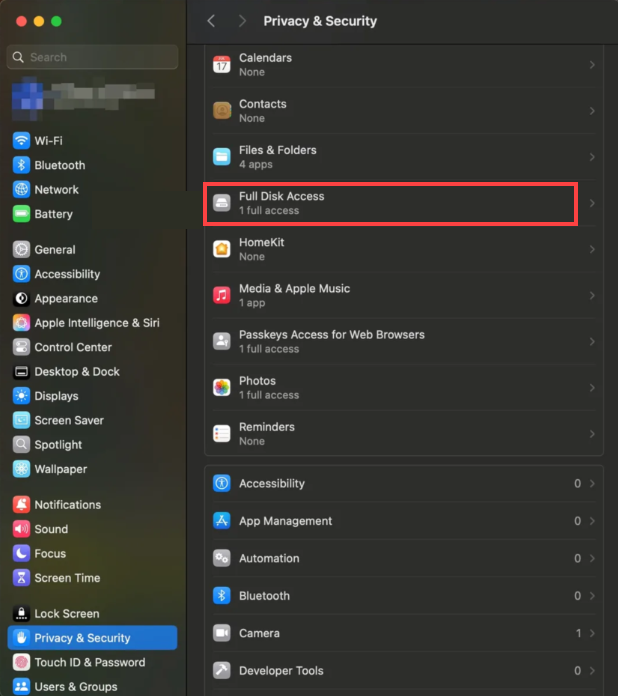Click the Spotlight magnifier icon
Viewport: 618px width, 696px height.
(21, 445)
